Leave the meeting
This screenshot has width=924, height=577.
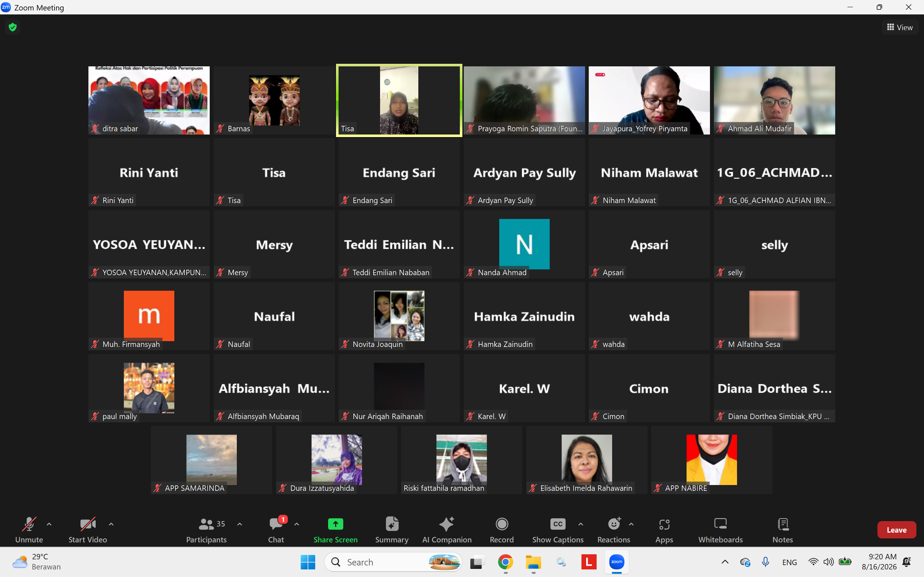pyautogui.click(x=896, y=530)
